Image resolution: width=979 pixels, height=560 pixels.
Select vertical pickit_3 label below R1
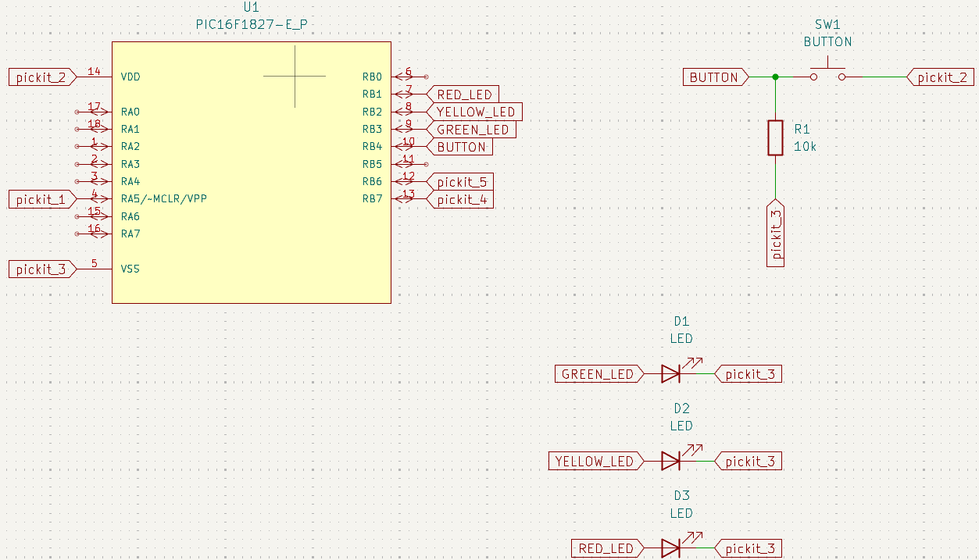[x=776, y=234]
